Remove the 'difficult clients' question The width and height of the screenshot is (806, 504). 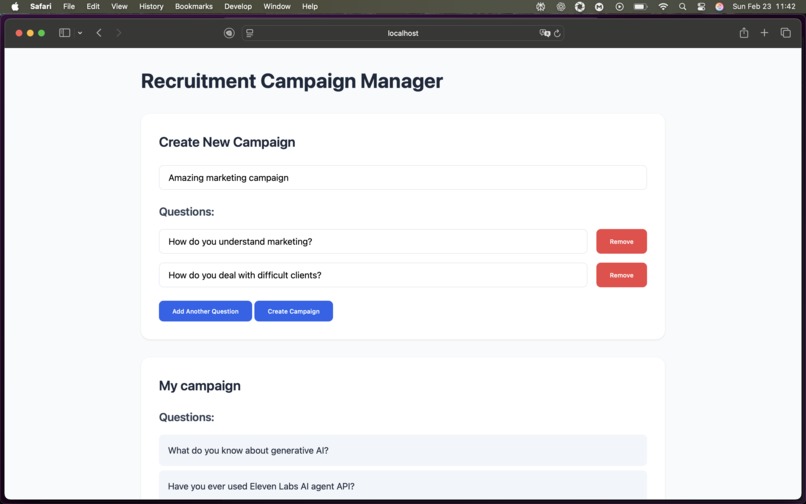(x=621, y=275)
